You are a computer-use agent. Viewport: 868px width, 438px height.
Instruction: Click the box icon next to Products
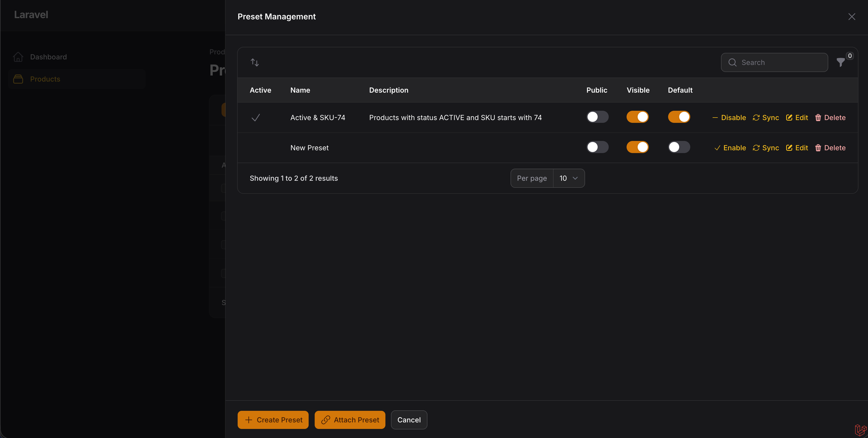coord(18,79)
